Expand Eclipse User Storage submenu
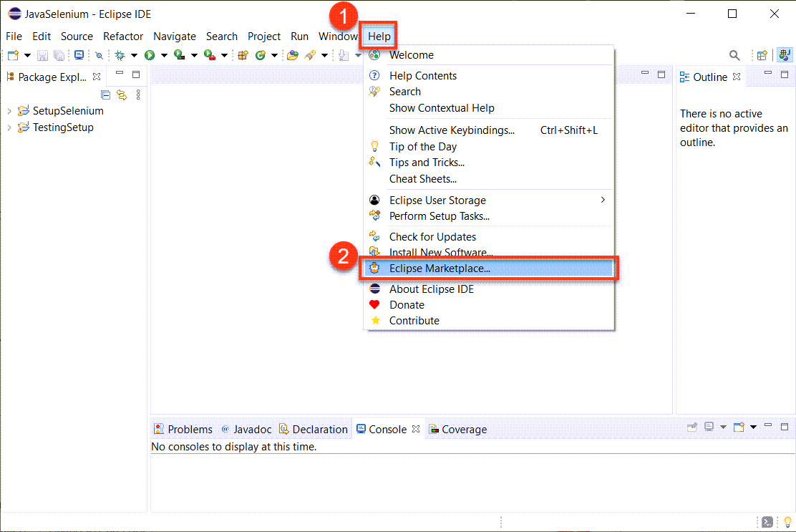Viewport: 796px width, 532px height. coord(490,200)
